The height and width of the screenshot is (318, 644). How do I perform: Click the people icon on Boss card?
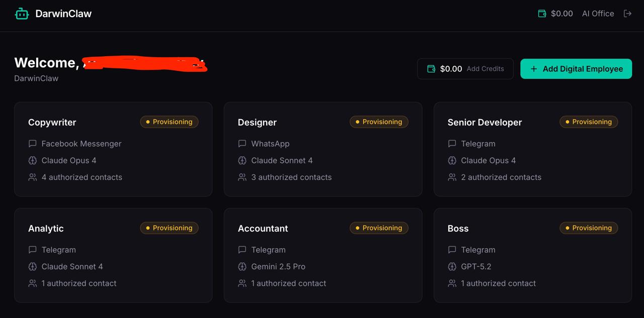pos(452,283)
